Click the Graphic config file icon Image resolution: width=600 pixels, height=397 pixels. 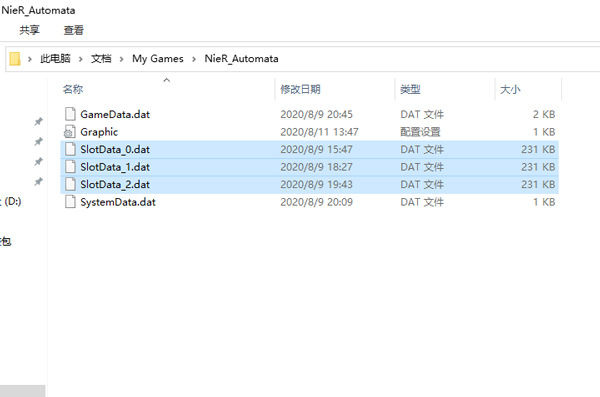(70, 132)
